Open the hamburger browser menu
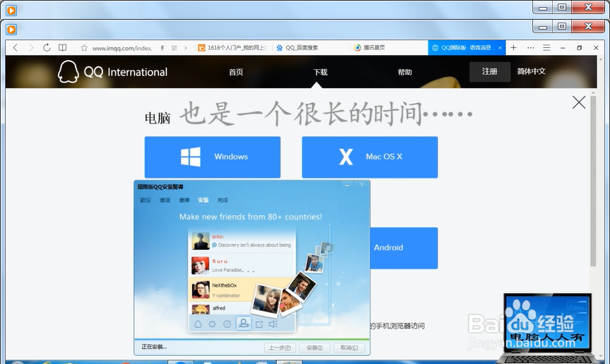Viewport: 610px width, 364px height. click(x=546, y=47)
